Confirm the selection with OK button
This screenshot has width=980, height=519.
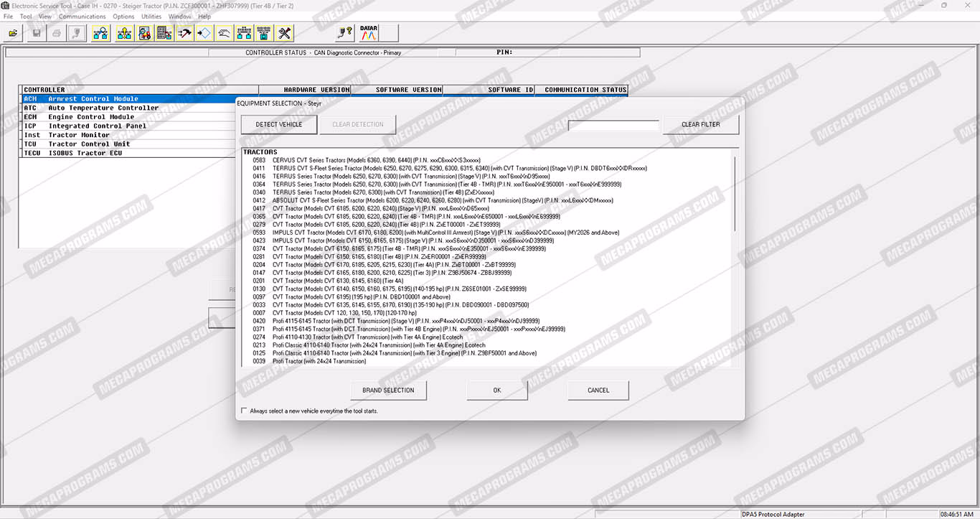497,391
